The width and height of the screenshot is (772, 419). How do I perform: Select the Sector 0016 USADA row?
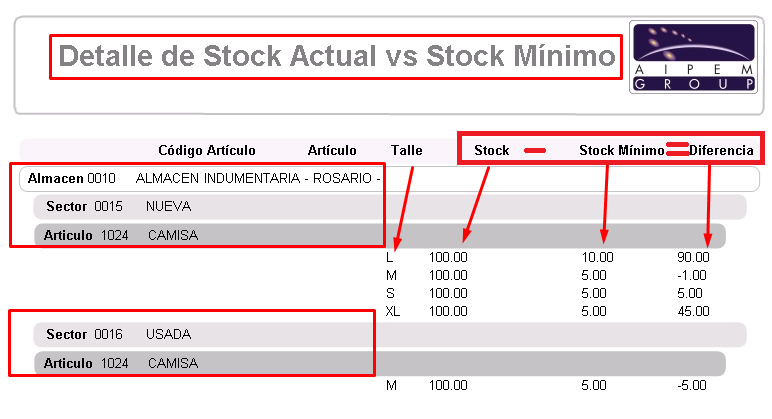(x=390, y=335)
